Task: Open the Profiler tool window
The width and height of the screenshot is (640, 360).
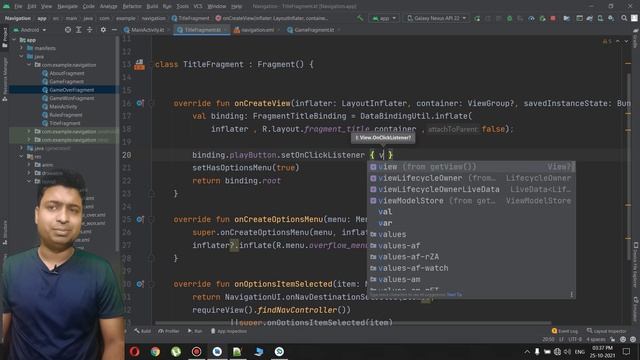Action: (169, 331)
